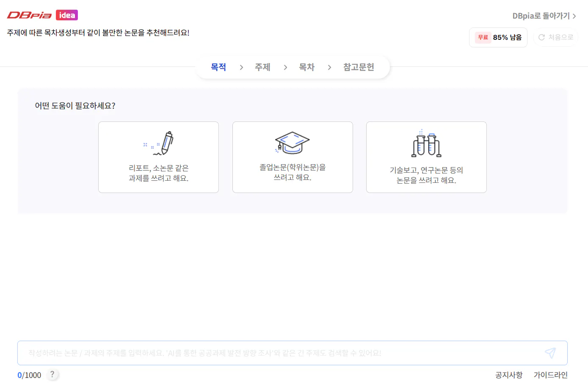Open the 85% 남음 usage indicator
Screen dimensions: 588x383
[498, 37]
